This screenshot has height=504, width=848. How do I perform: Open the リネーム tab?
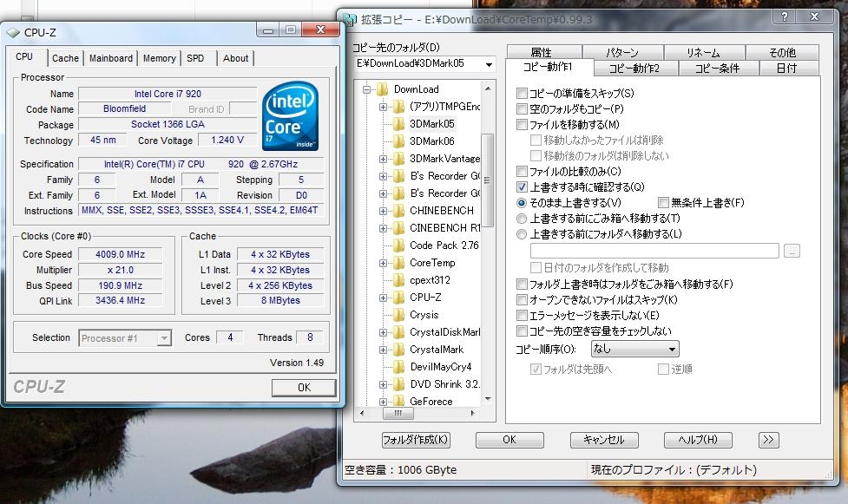704,52
